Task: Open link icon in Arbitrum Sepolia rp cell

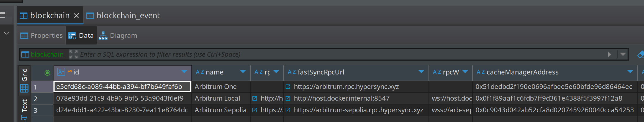Action: [255, 110]
